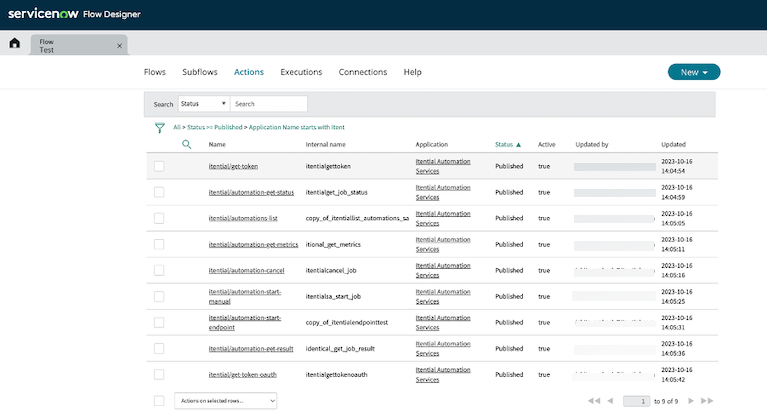
Task: Open Actions on selected rows dropdown
Action: point(225,401)
